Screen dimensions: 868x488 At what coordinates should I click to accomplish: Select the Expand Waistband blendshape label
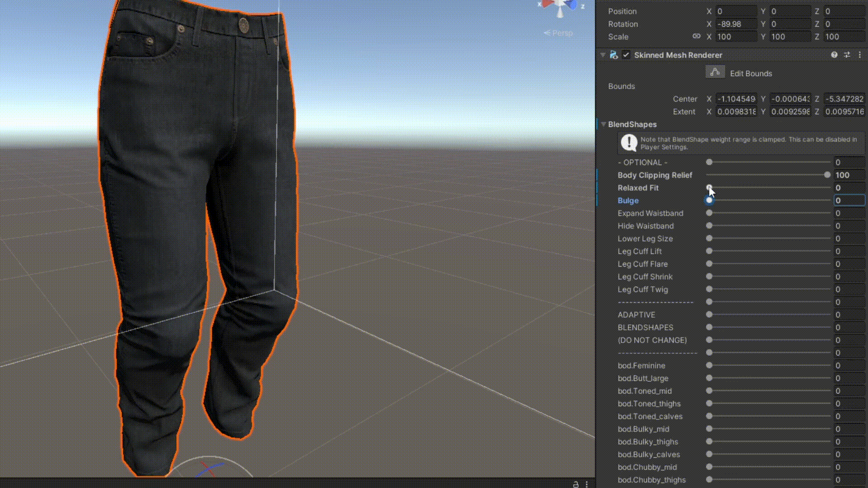coord(650,213)
